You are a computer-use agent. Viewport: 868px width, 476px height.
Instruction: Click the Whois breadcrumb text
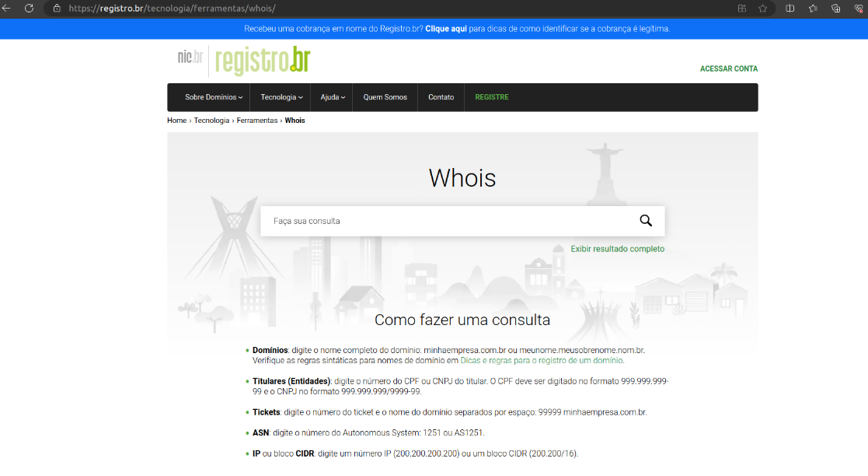(x=295, y=121)
